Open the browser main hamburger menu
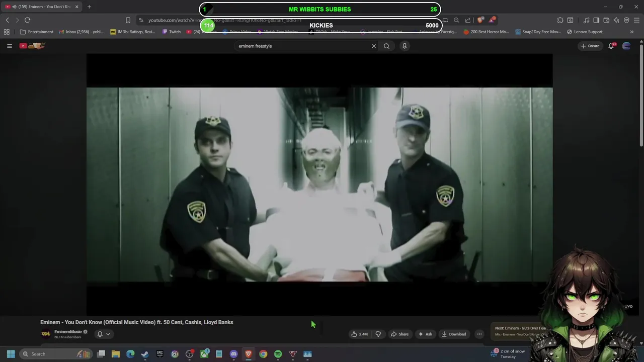The image size is (644, 362). click(637, 20)
